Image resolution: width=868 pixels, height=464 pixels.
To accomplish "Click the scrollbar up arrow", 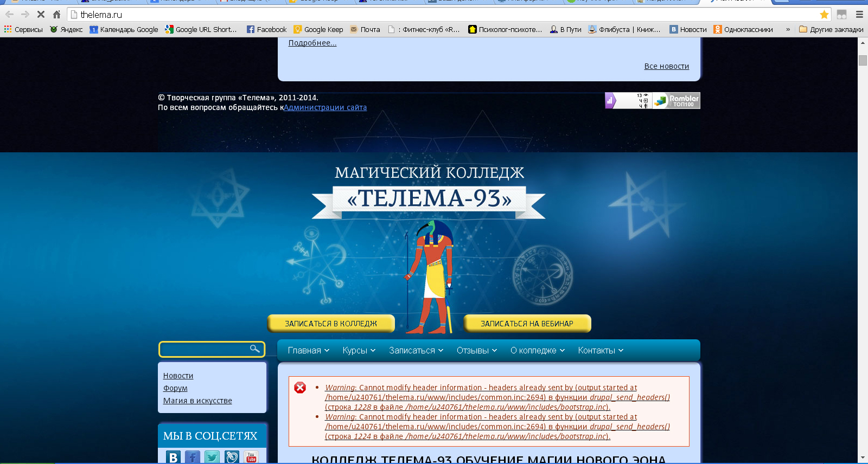I will (x=863, y=42).
